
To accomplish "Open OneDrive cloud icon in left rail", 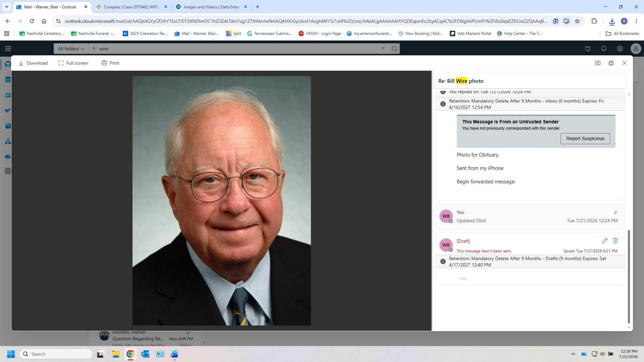I will [x=8, y=157].
